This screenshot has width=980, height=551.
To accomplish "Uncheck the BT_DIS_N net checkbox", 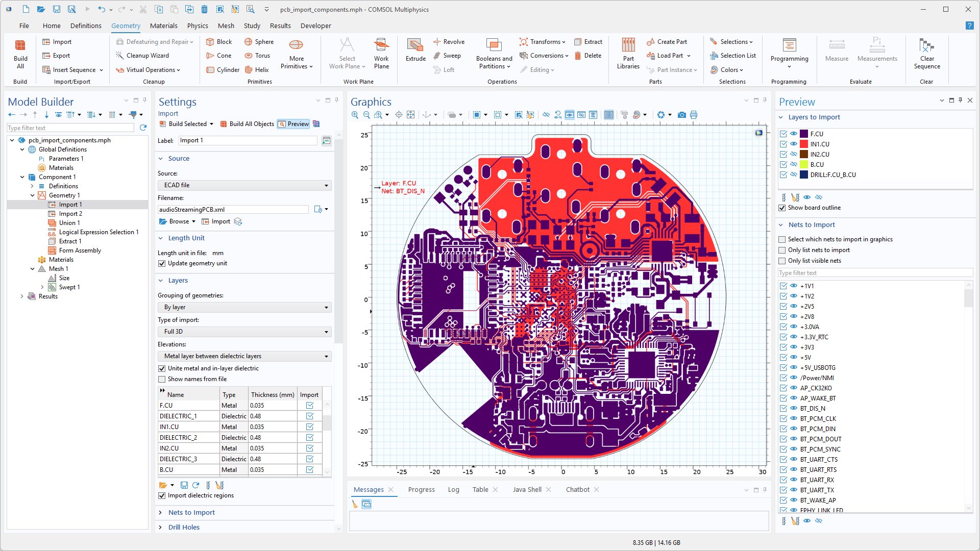I will point(783,408).
